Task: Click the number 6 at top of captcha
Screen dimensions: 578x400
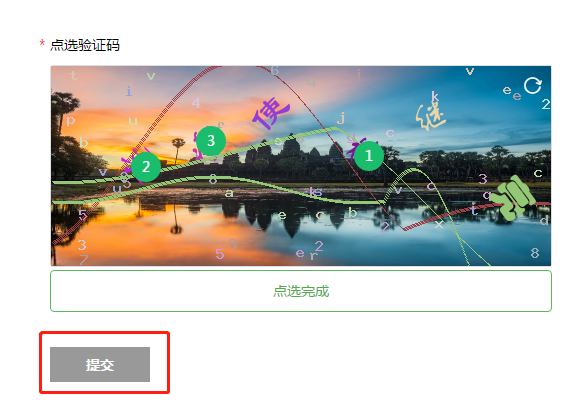Action: click(275, 70)
